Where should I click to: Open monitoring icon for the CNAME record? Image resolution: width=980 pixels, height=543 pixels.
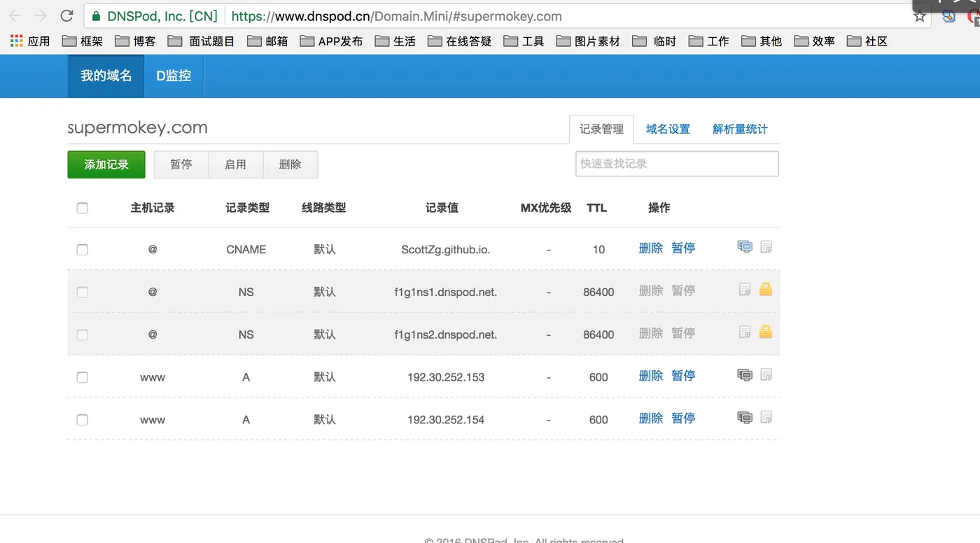[x=745, y=246]
